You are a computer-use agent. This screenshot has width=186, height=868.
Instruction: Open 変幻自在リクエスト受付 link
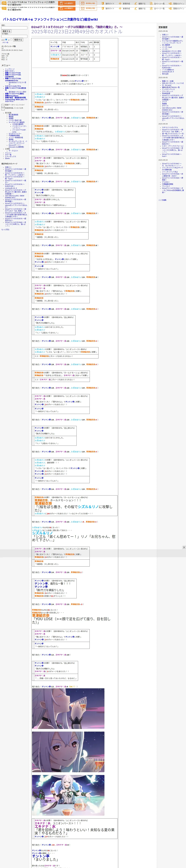[17, 92]
